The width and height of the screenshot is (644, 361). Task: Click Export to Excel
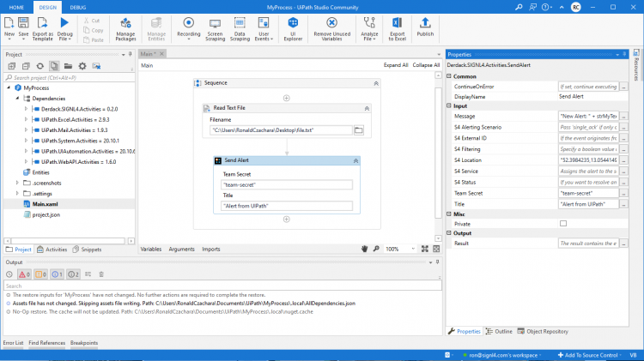tap(398, 28)
